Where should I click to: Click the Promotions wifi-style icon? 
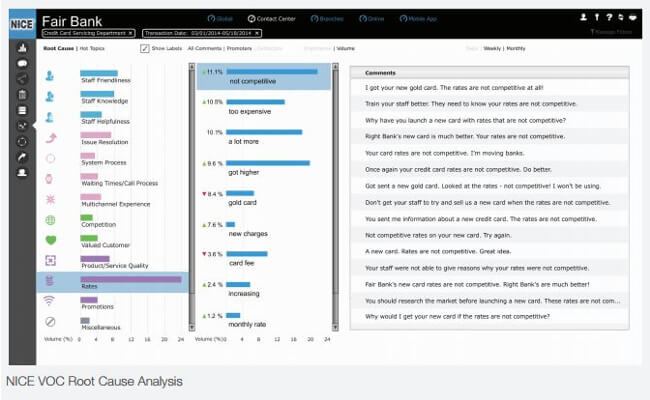pyautogui.click(x=49, y=301)
